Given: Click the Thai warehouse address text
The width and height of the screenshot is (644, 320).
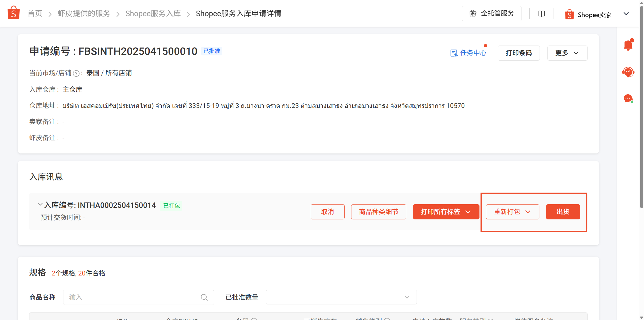Looking at the screenshot, I should click(263, 106).
